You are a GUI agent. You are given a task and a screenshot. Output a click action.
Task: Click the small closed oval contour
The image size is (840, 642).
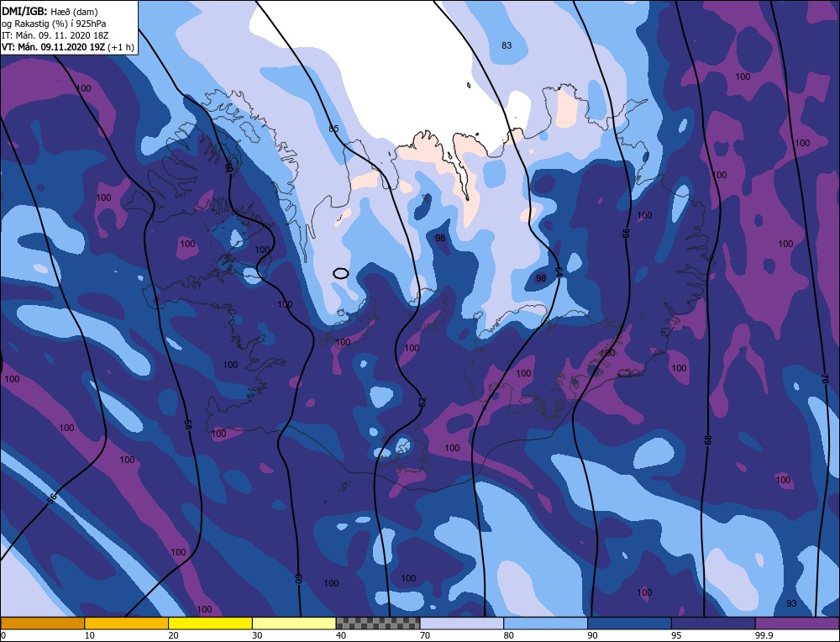[341, 273]
